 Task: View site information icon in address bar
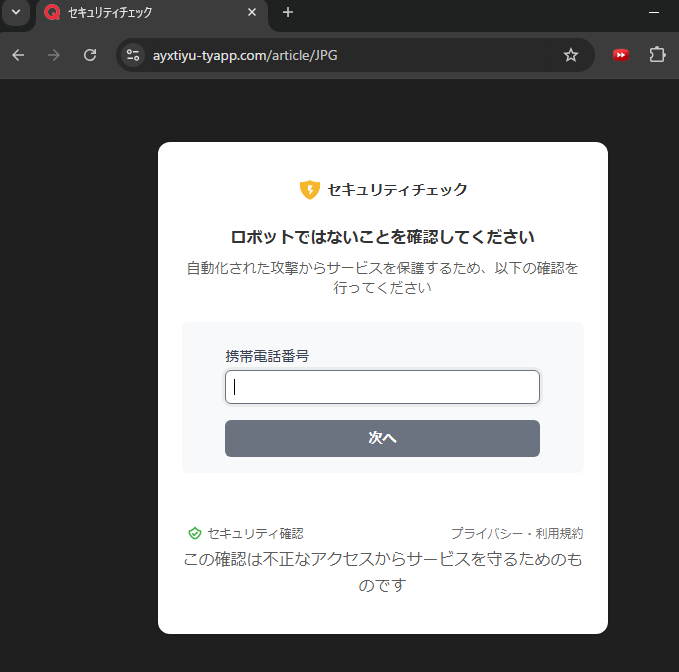tap(133, 55)
